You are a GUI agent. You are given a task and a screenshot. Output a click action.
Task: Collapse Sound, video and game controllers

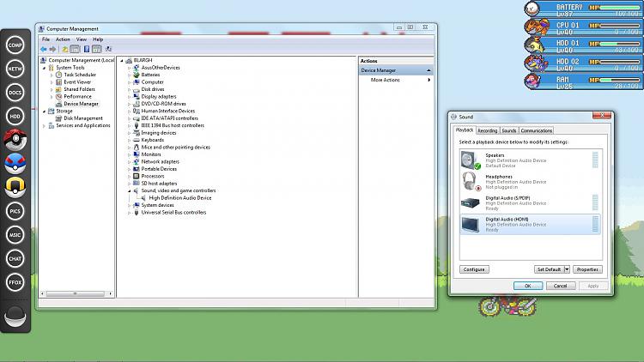(x=130, y=190)
